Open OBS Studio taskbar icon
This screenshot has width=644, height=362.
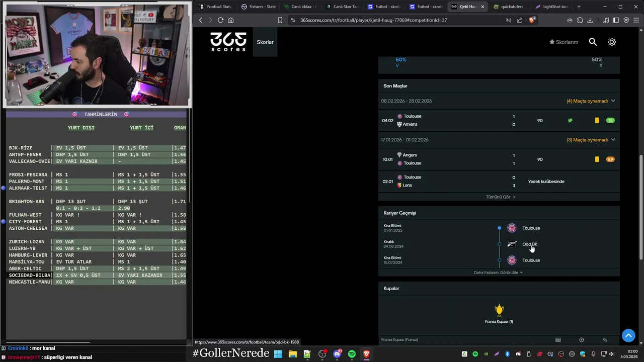322,354
